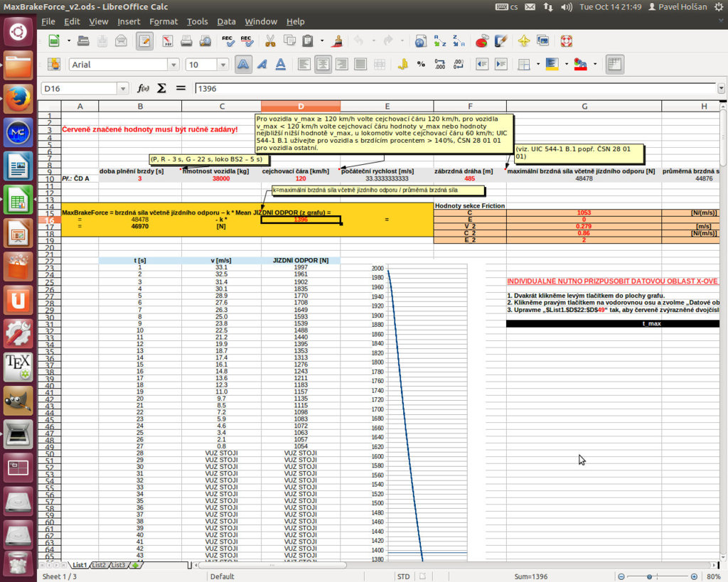Toggle Edit File mode button
This screenshot has height=582, width=728.
pyautogui.click(x=144, y=41)
